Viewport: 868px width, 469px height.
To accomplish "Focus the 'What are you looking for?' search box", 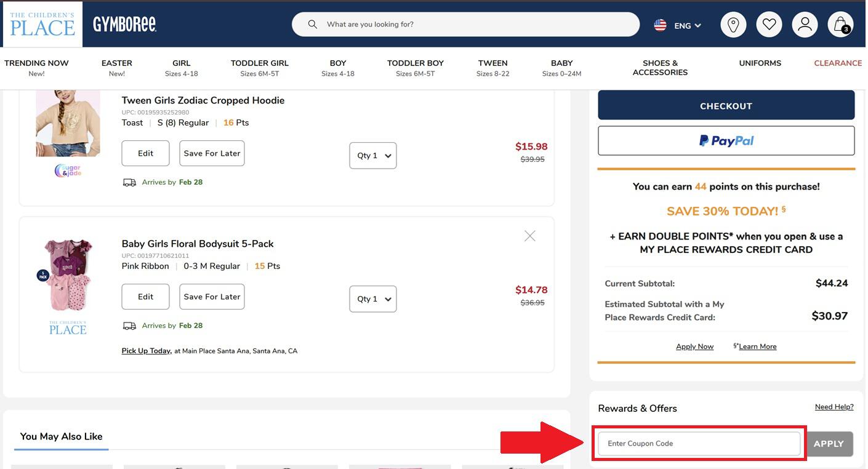I will (x=465, y=25).
